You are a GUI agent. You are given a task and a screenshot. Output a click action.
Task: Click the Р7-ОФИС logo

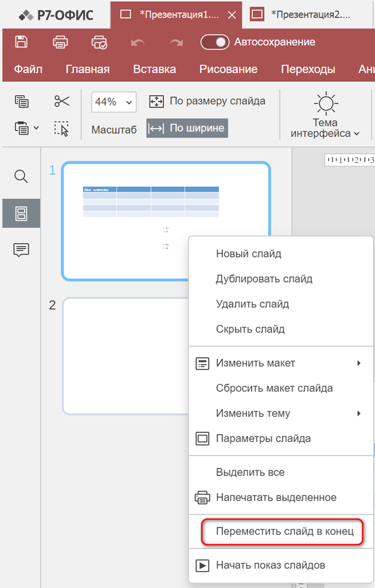click(x=56, y=15)
